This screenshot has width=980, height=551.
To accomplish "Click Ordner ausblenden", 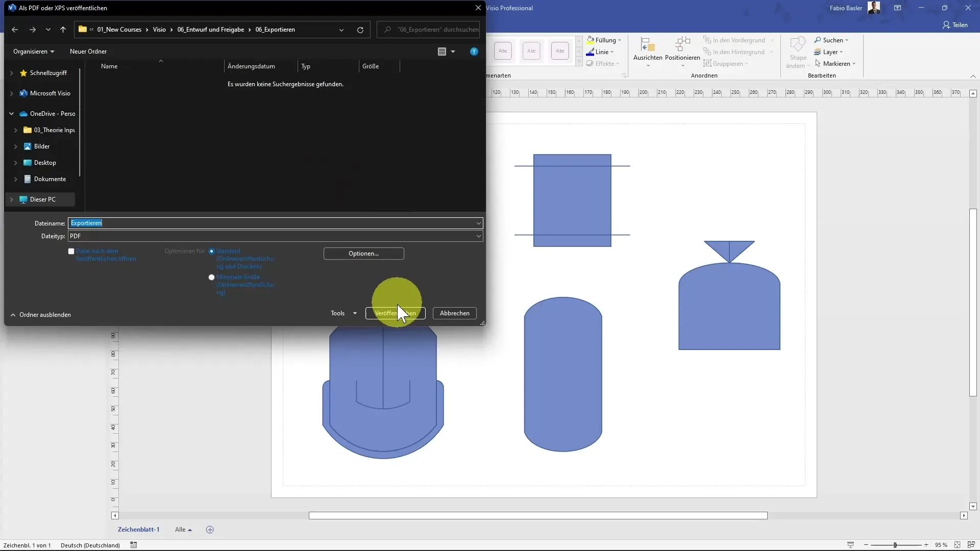I will [x=40, y=315].
